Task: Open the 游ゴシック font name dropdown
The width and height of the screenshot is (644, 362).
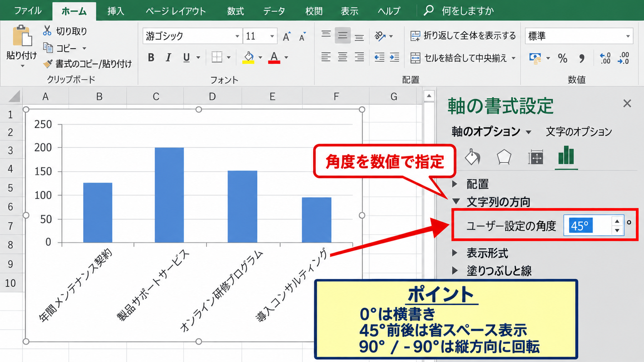Action: (237, 36)
